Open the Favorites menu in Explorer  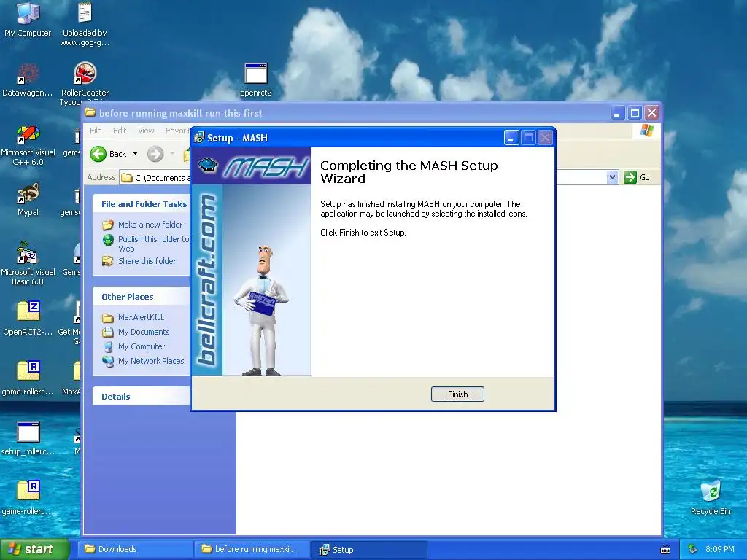[177, 131]
